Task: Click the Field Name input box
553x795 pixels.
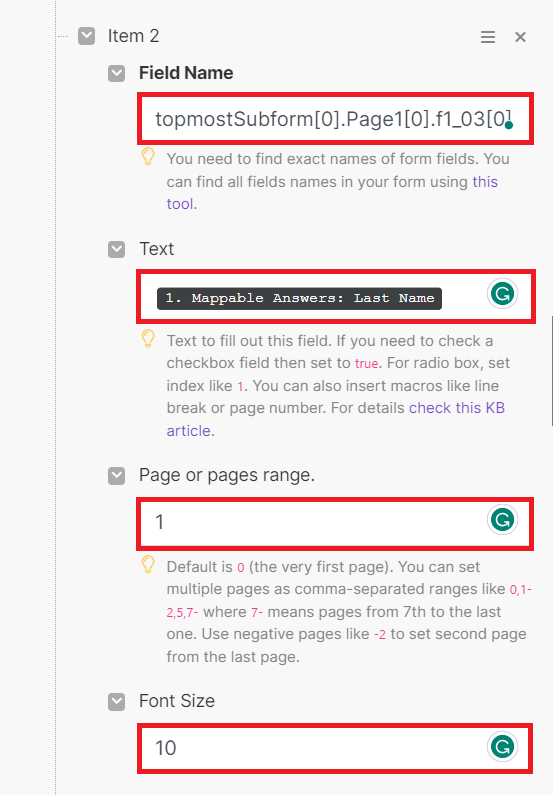Action: click(x=335, y=119)
